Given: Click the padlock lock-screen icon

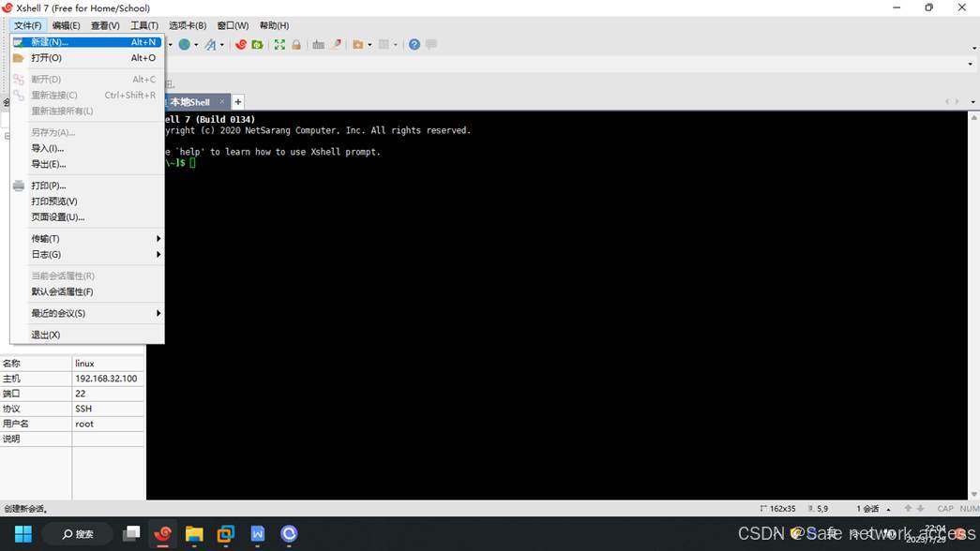Looking at the screenshot, I should pos(296,44).
